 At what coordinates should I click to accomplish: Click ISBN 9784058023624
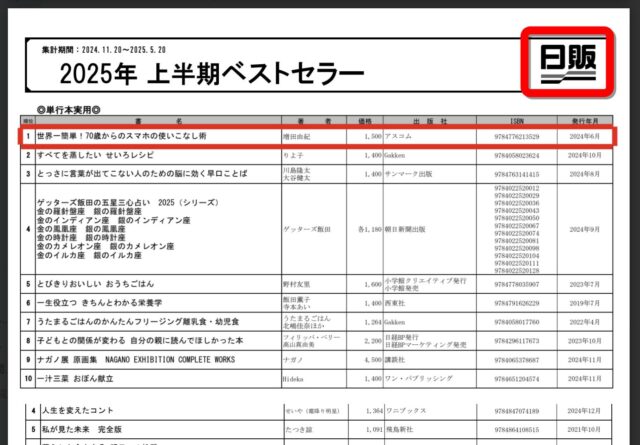coord(517,156)
